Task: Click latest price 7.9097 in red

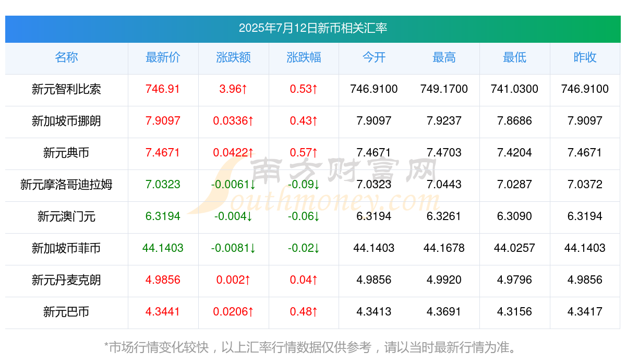Action: click(x=163, y=121)
